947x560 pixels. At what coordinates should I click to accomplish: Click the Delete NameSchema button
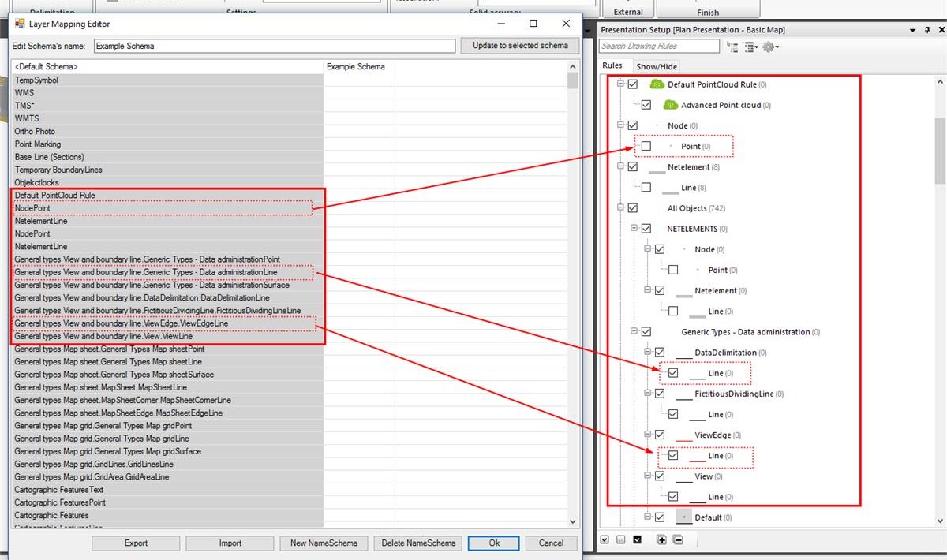pos(418,543)
